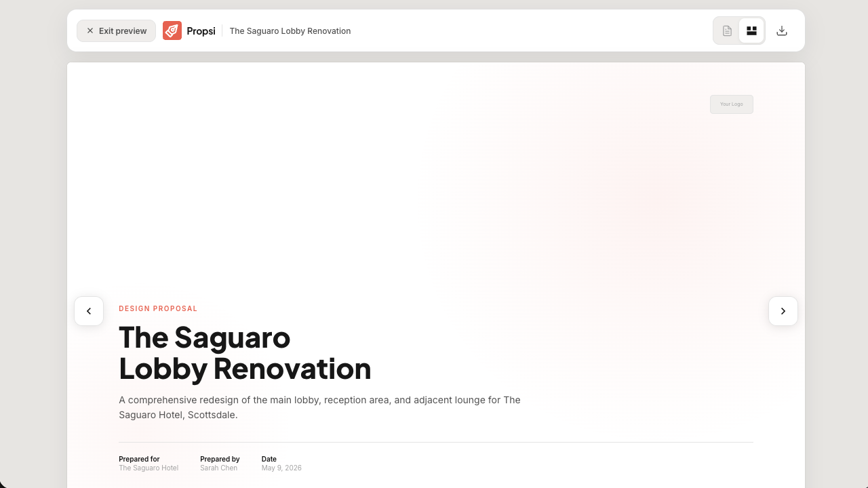Viewport: 868px width, 488px height.
Task: Click the X icon in Exit preview
Action: tap(90, 30)
